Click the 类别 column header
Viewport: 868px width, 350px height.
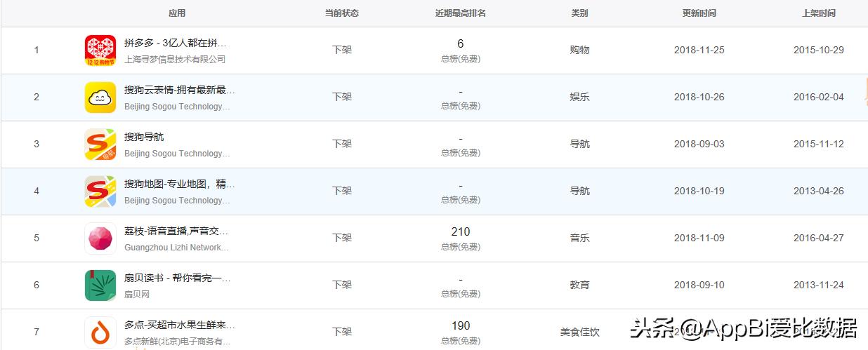point(579,13)
